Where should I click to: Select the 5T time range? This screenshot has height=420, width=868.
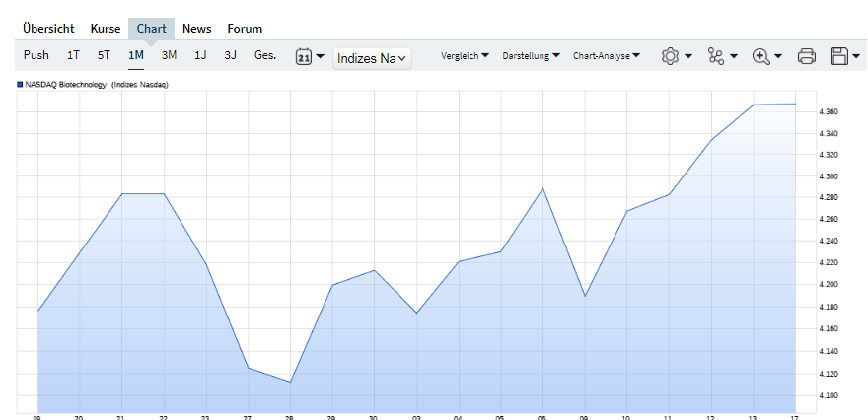click(105, 55)
